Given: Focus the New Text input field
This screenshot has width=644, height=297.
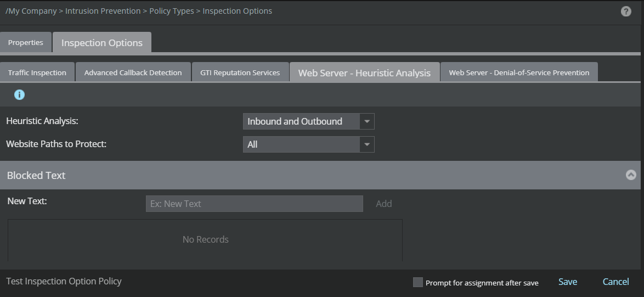Looking at the screenshot, I should tap(254, 204).
